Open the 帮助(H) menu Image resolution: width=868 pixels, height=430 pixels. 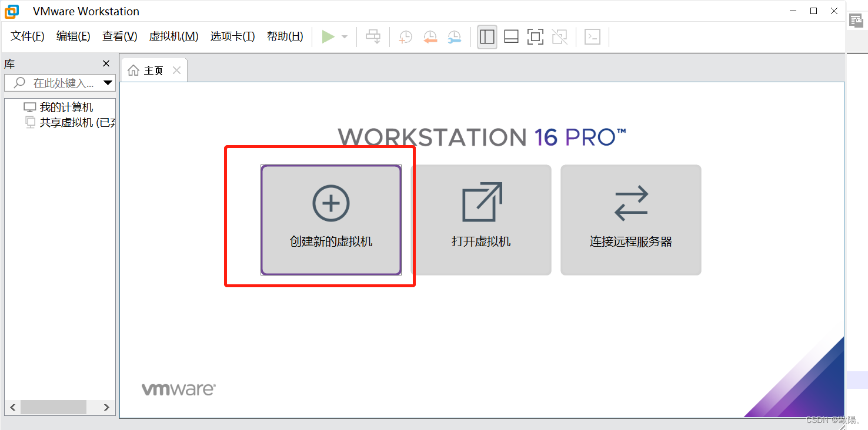coord(285,36)
